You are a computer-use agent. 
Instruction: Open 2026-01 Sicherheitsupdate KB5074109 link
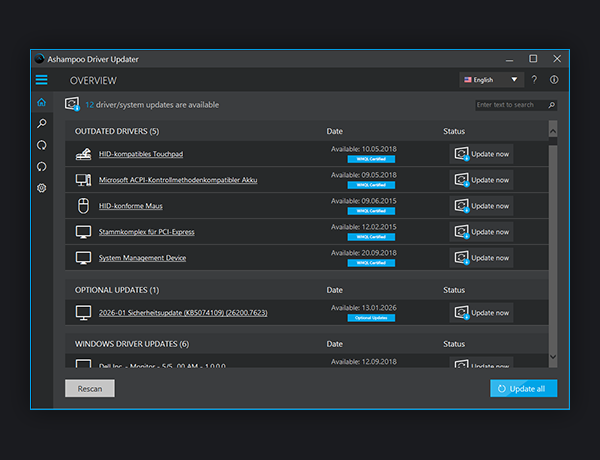183,313
